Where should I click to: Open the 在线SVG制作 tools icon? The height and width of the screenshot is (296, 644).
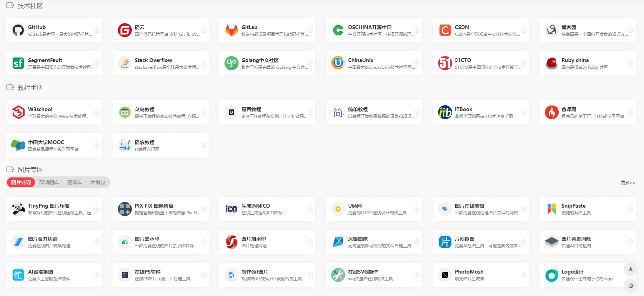338,275
